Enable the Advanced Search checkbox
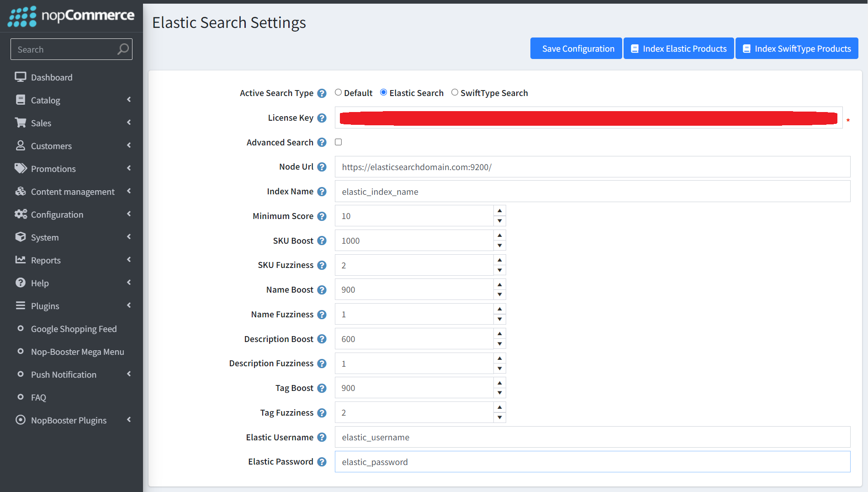Image resolution: width=868 pixels, height=492 pixels. pos(338,142)
